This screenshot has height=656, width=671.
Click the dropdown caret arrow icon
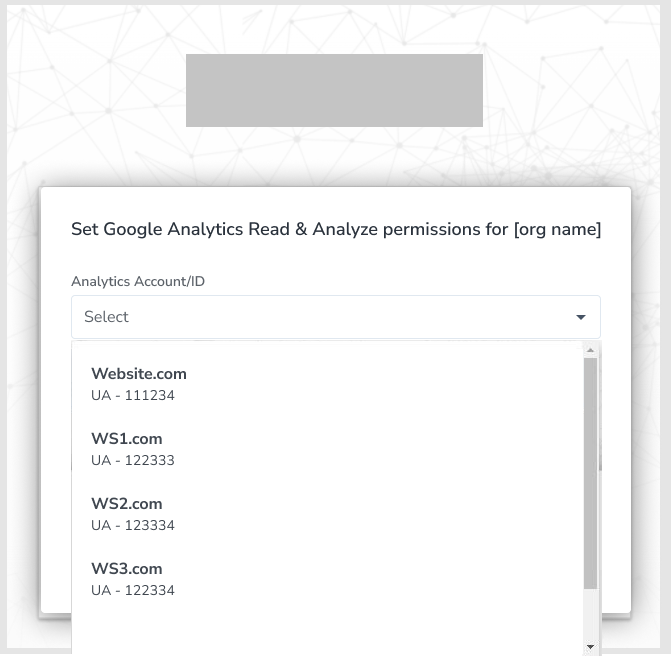pyautogui.click(x=580, y=318)
